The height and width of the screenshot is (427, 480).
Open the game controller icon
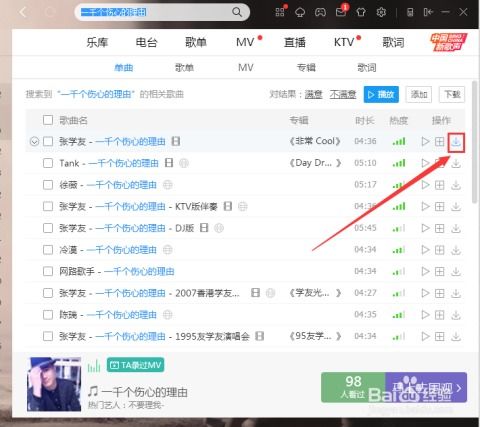320,12
